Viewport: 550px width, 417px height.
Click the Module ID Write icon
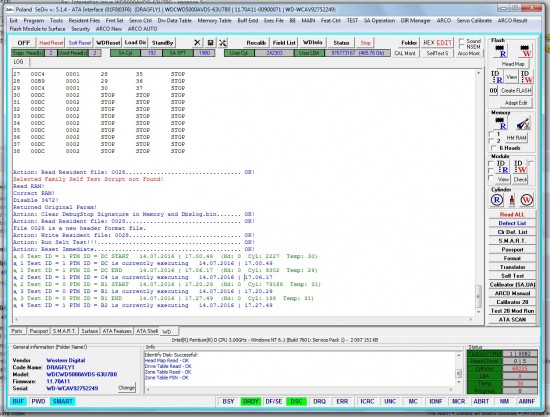520,167
